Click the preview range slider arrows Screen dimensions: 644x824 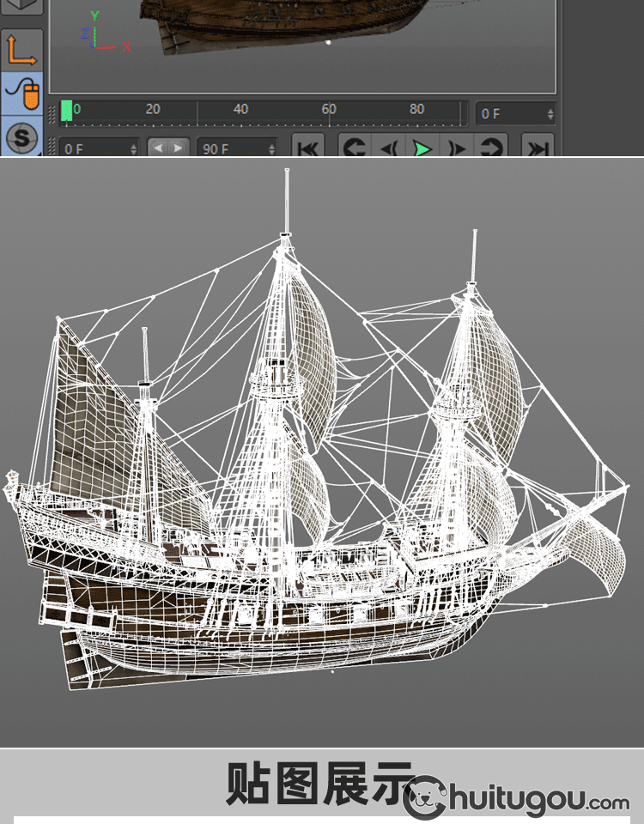167,148
